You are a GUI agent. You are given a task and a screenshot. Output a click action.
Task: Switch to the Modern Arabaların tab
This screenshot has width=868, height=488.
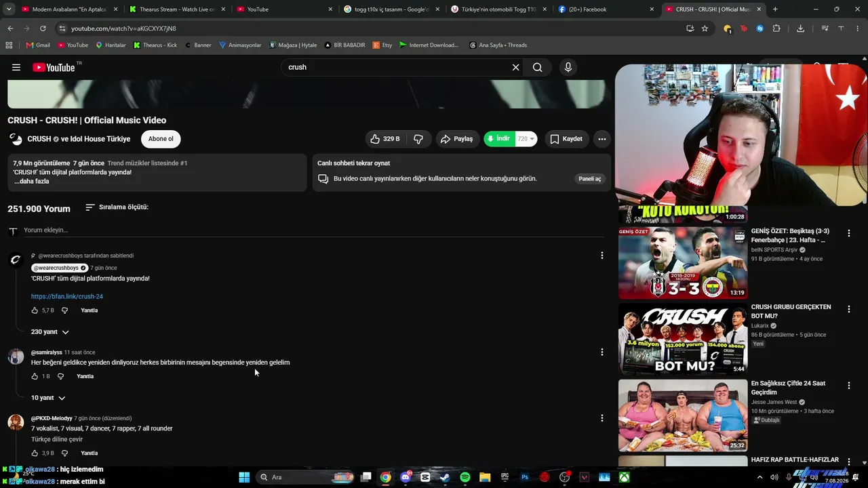tap(68, 9)
